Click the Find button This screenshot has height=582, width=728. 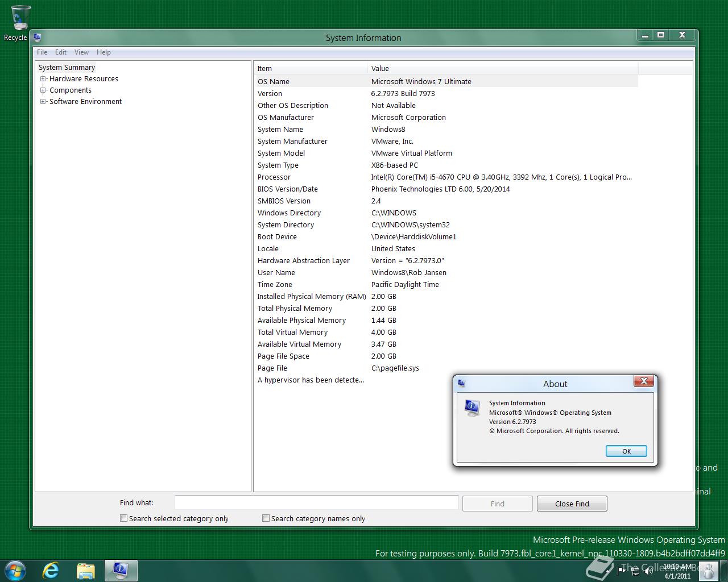click(x=497, y=504)
